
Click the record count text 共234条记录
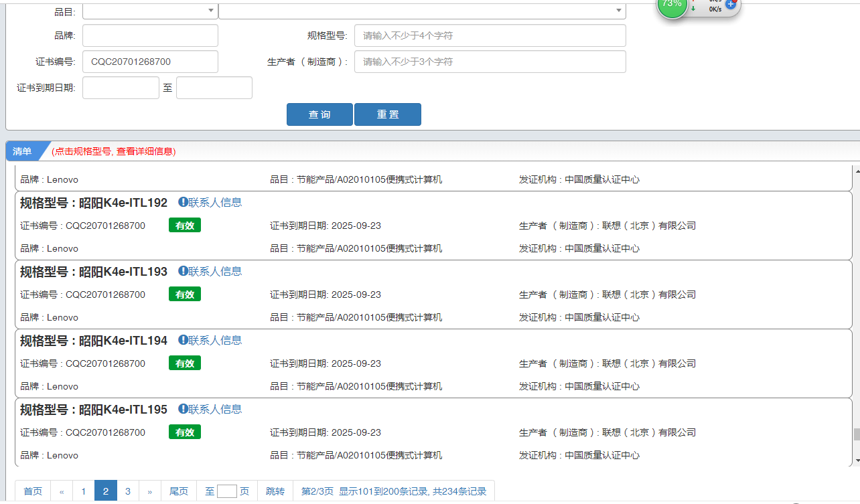[x=459, y=491]
